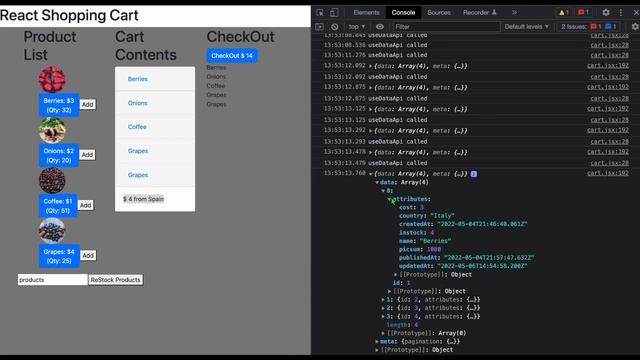640x360 pixels.
Task: Switch to the Elements tab
Action: 366,13
